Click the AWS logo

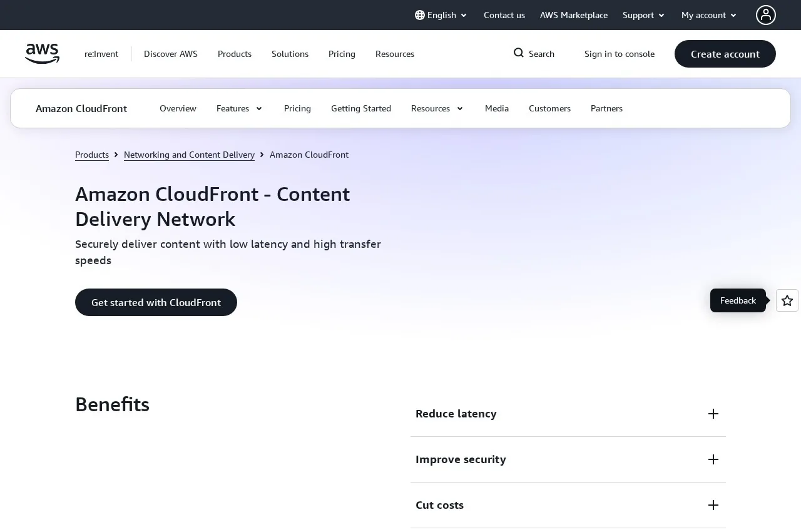coord(43,54)
